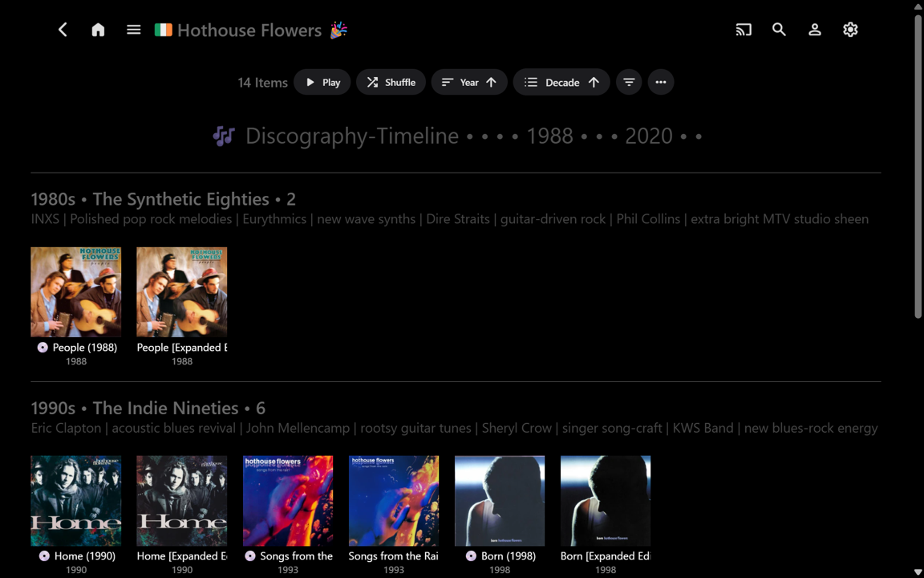Open the first Songs from the Rain cover
This screenshot has height=578, width=924.
tap(288, 501)
